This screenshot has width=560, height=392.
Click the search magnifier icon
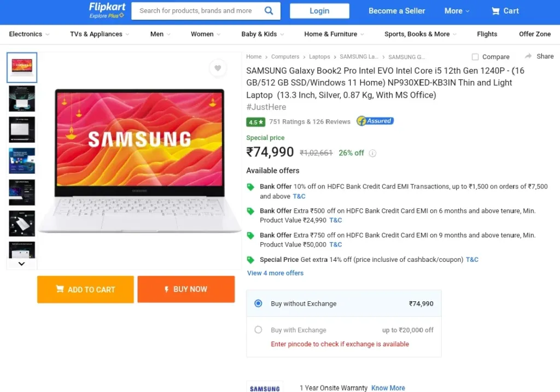pos(269,10)
